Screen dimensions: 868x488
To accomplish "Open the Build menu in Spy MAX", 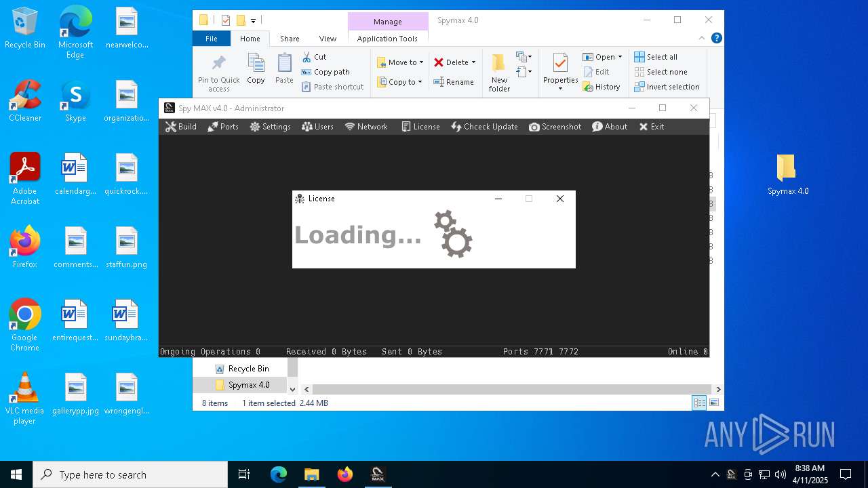I will coord(181,127).
